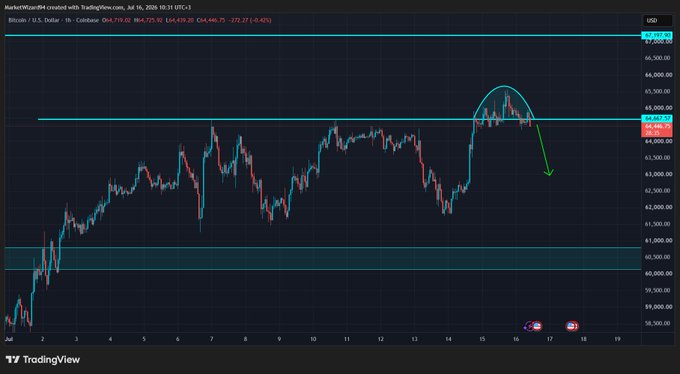Click the 14 date label on time axis
Screen dimensions: 680x374
coord(448,339)
